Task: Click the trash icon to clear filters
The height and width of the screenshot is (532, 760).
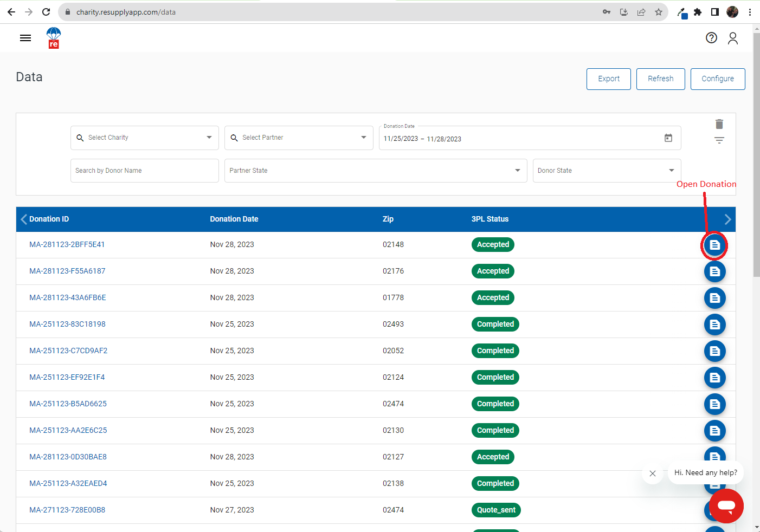Action: 719,124
